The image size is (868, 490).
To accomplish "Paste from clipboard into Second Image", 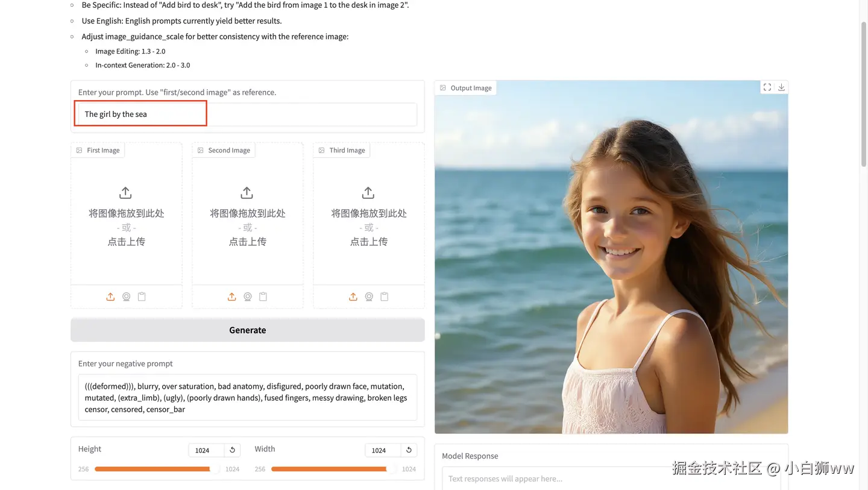I will point(263,297).
